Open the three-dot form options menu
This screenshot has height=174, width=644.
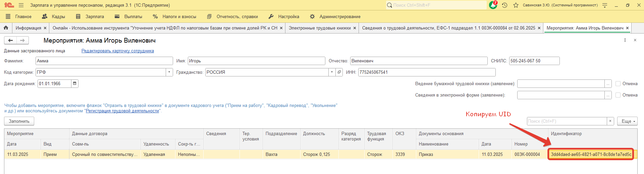625,40
